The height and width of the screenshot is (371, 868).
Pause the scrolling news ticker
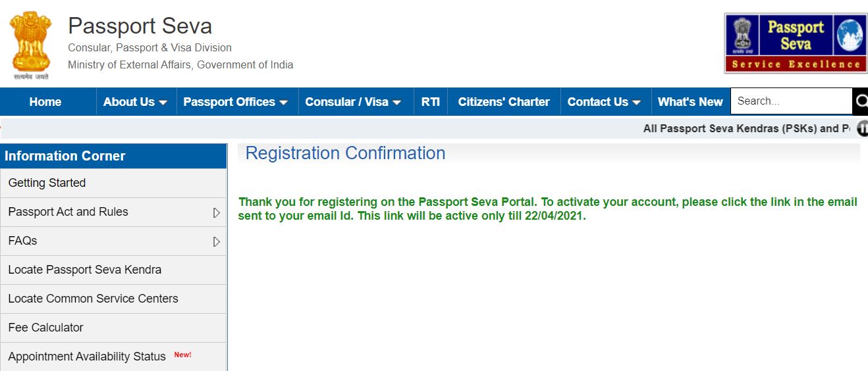tap(862, 128)
